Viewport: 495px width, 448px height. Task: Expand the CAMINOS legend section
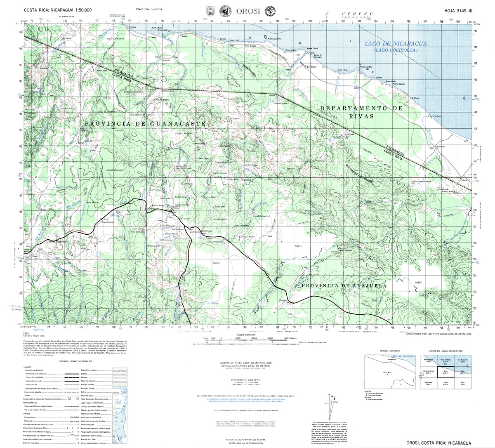pyautogui.click(x=27, y=368)
